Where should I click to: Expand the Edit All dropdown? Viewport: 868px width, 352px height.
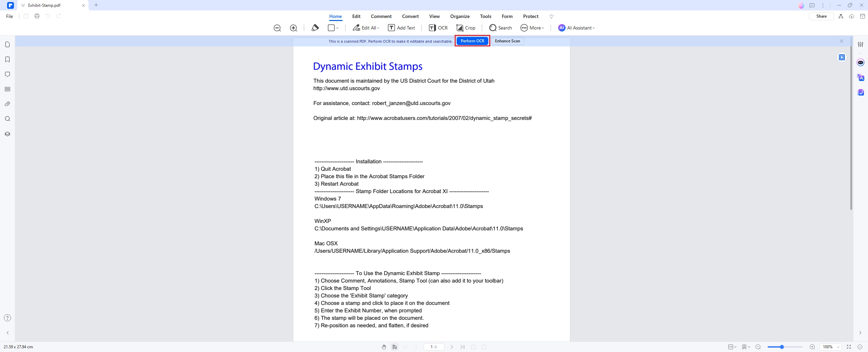tap(378, 28)
